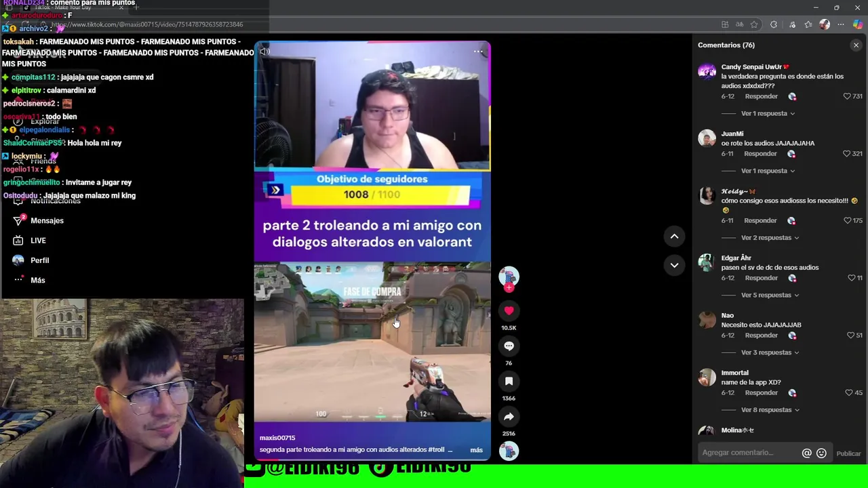Open browser profile avatar
Image resolution: width=868 pixels, height=488 pixels.
tap(825, 24)
